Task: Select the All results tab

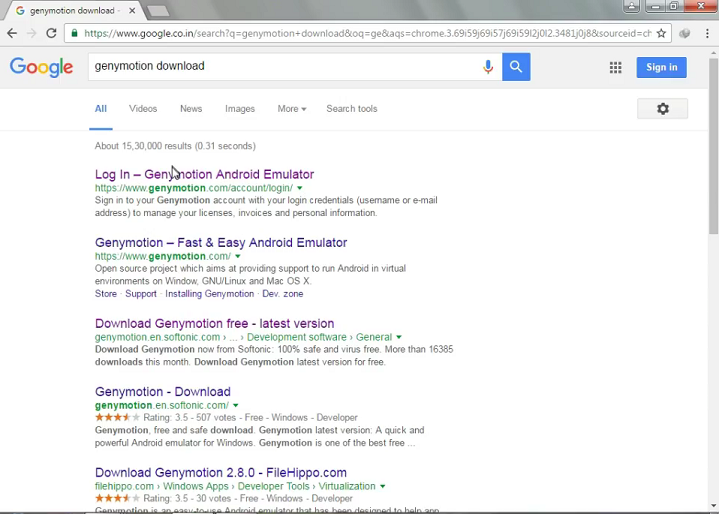Action: click(x=101, y=109)
